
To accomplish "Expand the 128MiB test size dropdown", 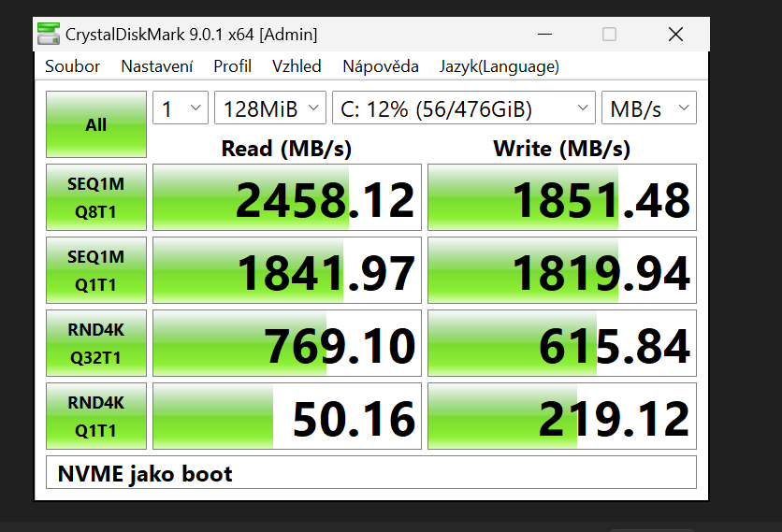I will coord(269,108).
